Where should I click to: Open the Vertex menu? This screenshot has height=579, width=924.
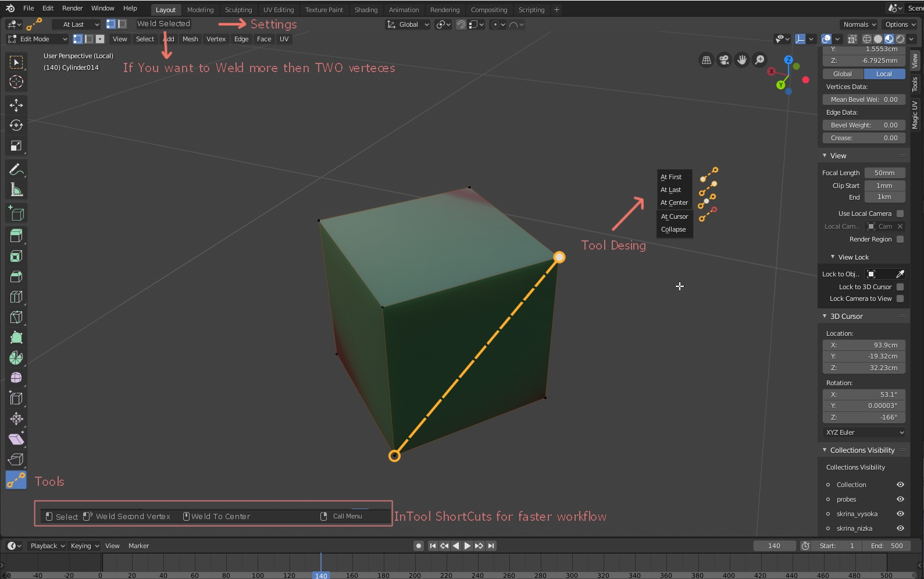pyautogui.click(x=216, y=39)
